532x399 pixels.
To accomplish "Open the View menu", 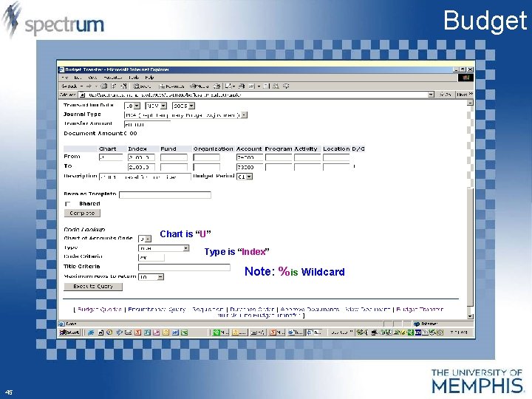I will coord(92,78).
